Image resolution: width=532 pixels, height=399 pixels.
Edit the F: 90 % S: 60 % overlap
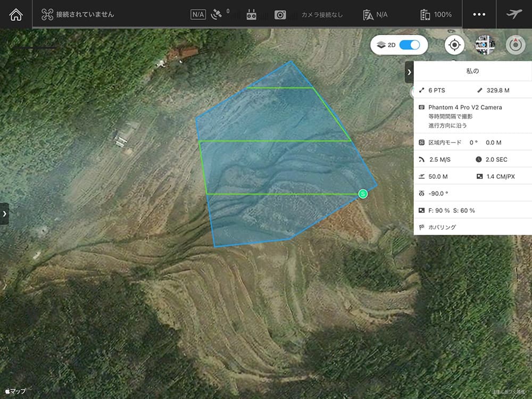click(451, 210)
